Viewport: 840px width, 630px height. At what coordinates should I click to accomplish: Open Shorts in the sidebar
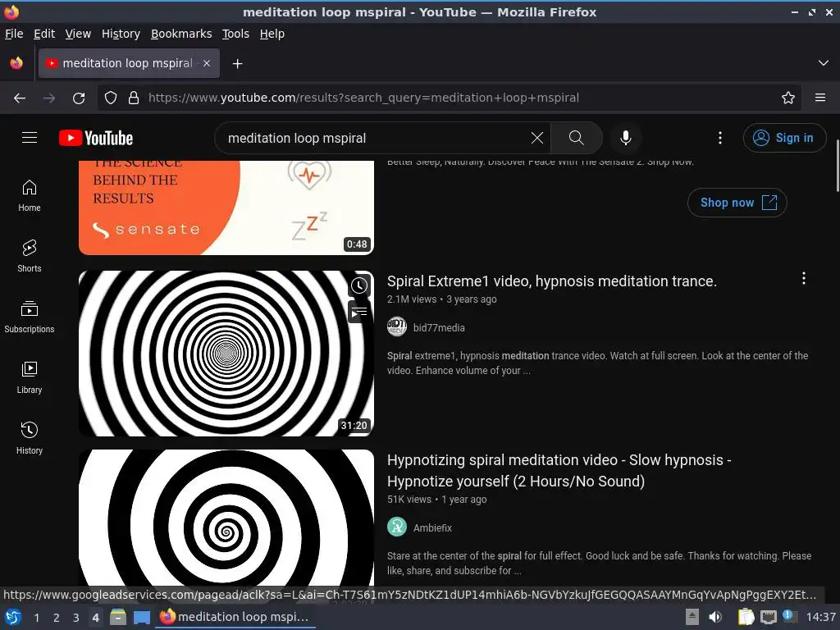(30, 256)
